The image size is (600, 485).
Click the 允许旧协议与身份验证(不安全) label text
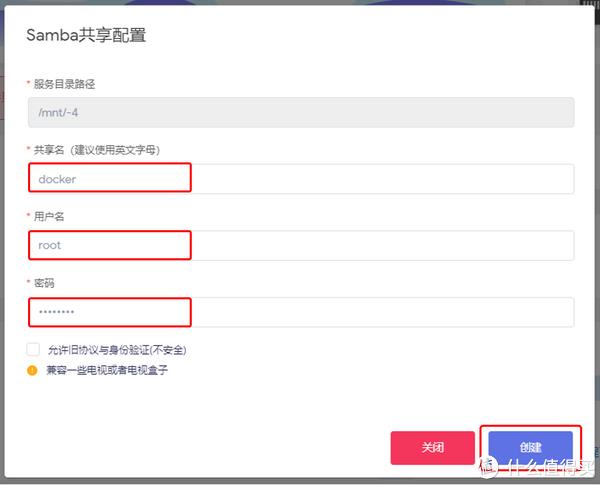(117, 350)
